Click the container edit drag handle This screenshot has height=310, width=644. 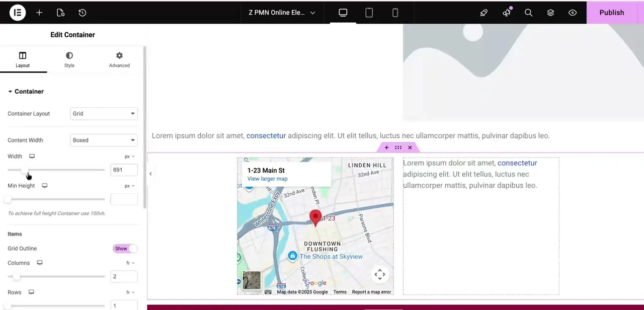point(398,147)
